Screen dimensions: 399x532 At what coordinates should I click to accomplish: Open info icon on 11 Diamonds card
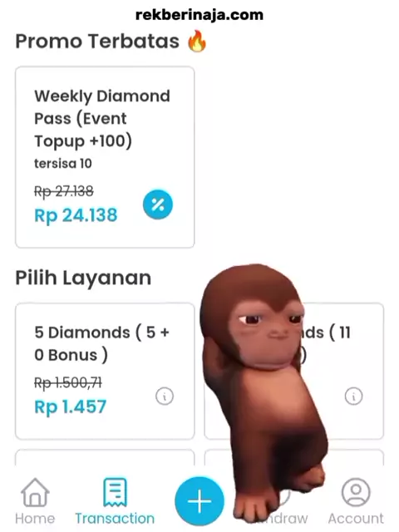[x=353, y=396]
